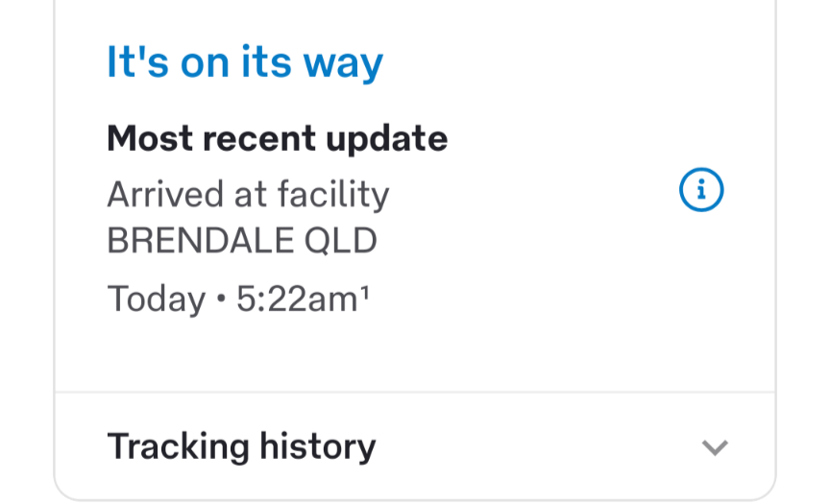Click the "5:22am" time value
The width and height of the screenshot is (830, 504).
(x=296, y=299)
